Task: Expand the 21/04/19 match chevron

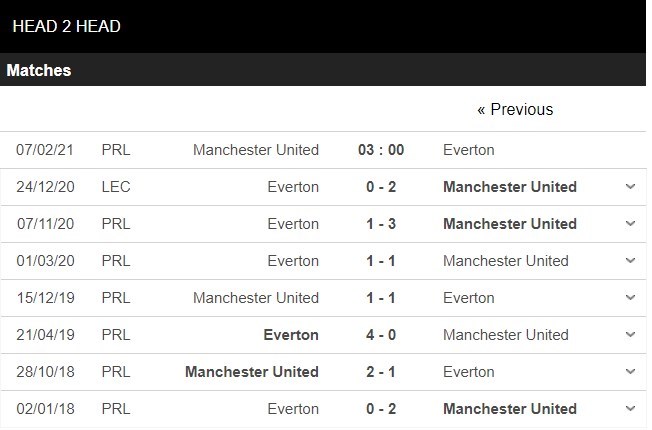Action: (629, 335)
